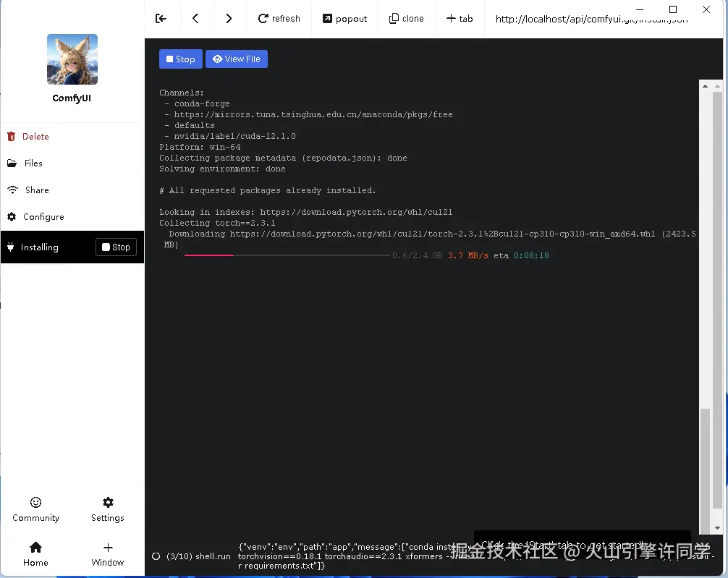Close the window
This screenshot has width=728, height=578.
(706, 9)
